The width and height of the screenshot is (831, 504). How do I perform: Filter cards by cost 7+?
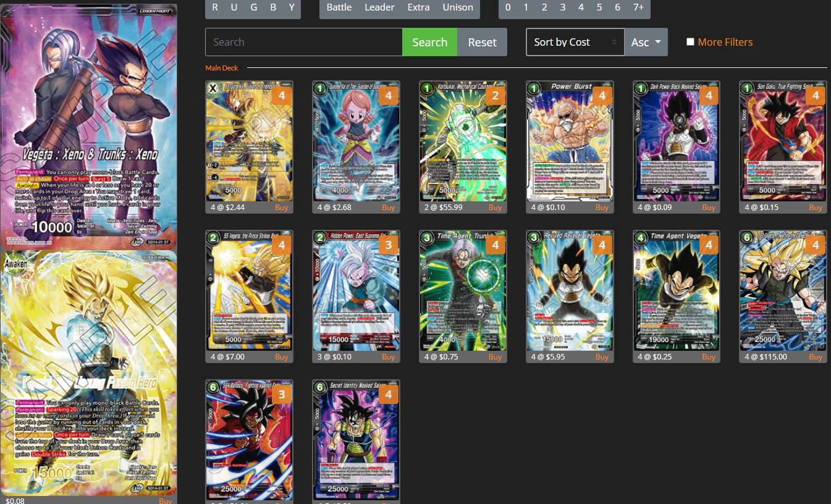[x=637, y=7]
